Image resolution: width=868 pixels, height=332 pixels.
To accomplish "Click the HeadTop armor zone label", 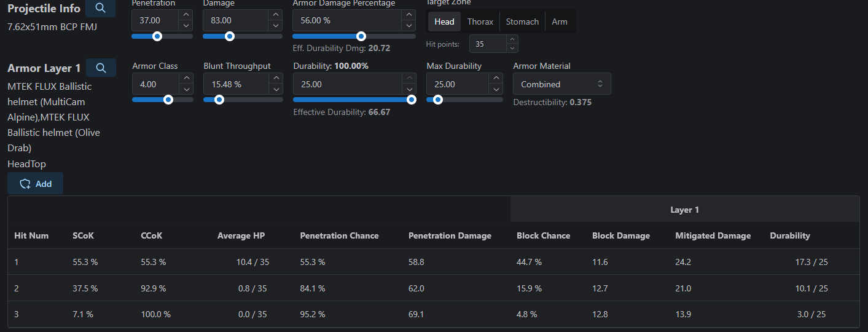I will click(26, 164).
